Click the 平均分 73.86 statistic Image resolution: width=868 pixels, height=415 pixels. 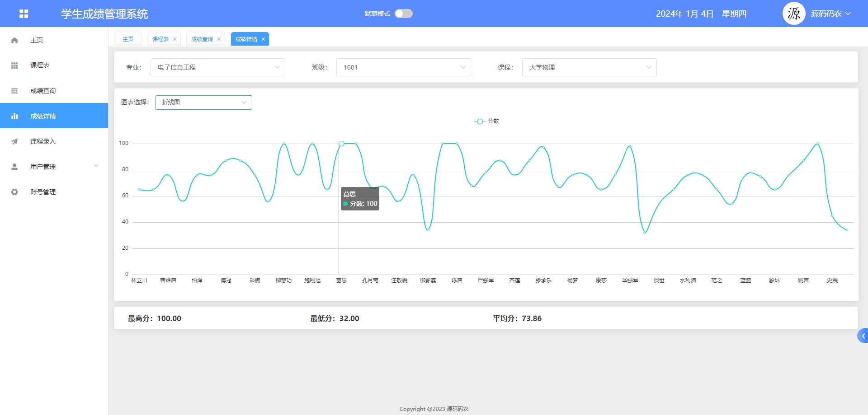tap(517, 318)
